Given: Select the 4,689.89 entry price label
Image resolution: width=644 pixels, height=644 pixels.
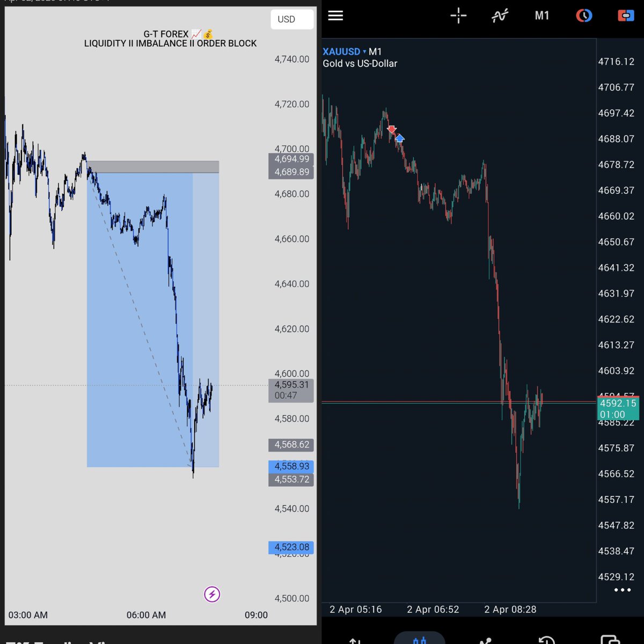Looking at the screenshot, I should 291,172.
